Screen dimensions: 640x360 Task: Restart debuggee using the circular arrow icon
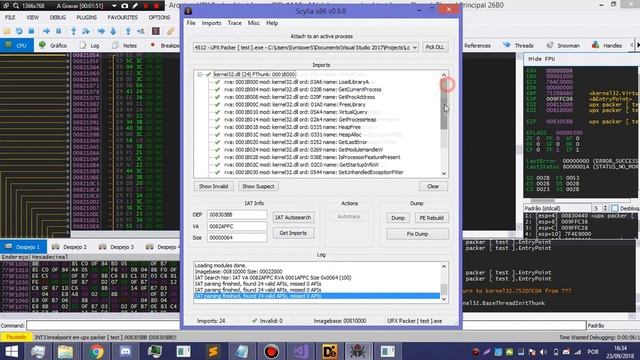19,31
